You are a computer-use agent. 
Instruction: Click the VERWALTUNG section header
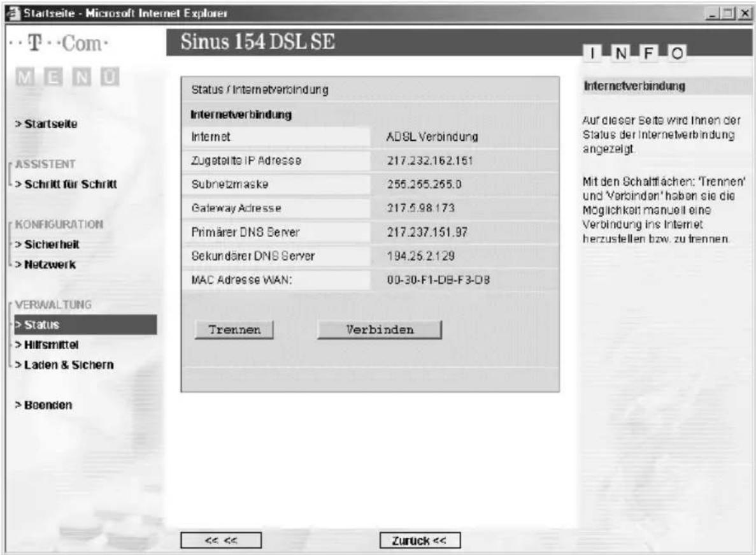53,305
